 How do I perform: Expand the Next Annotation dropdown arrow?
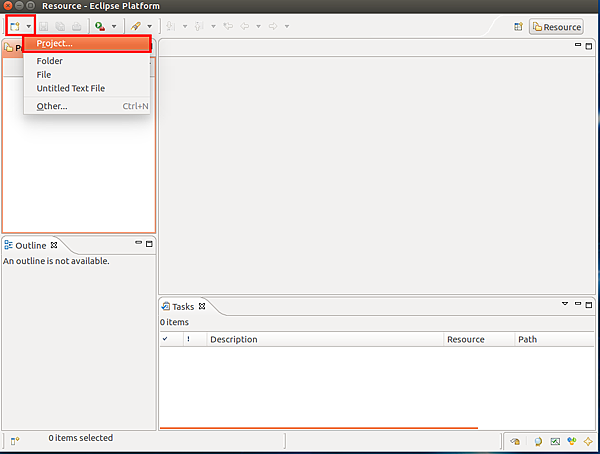point(185,26)
